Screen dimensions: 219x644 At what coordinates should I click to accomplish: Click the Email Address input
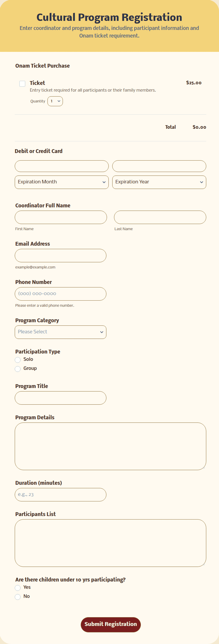click(61, 256)
